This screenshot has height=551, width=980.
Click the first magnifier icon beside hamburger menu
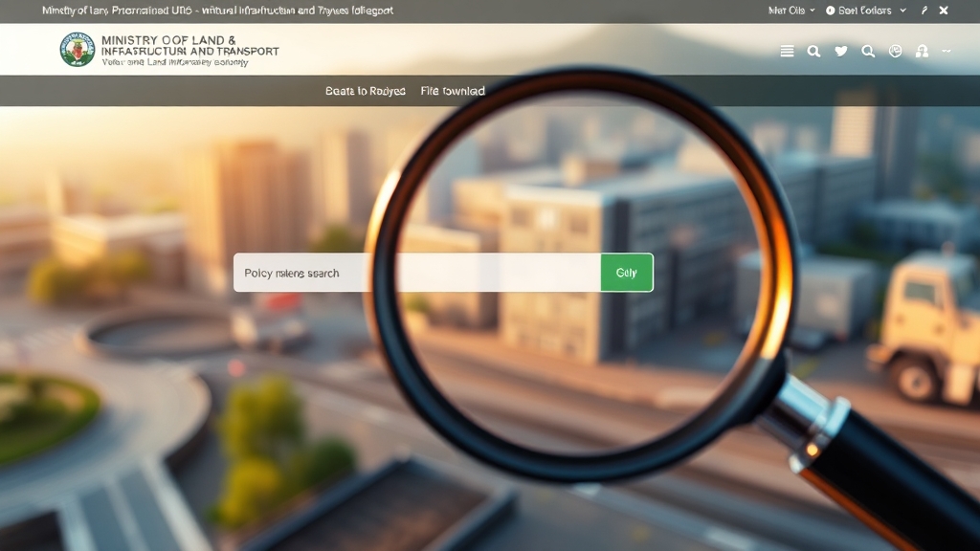click(x=813, y=52)
